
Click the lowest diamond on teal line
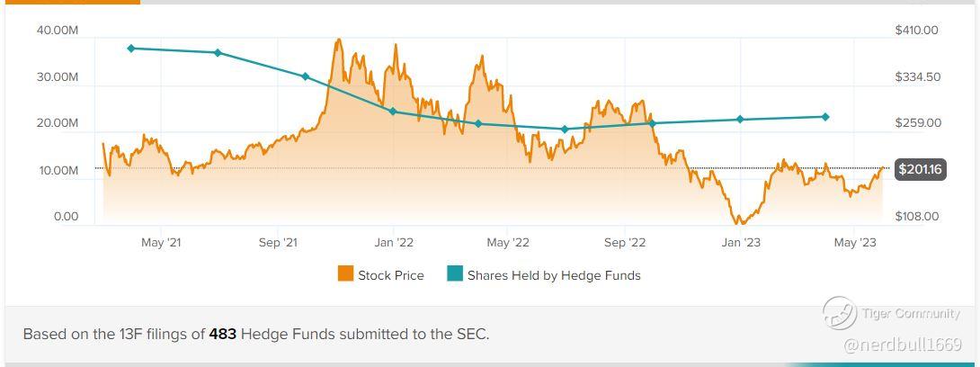pyautogui.click(x=565, y=130)
